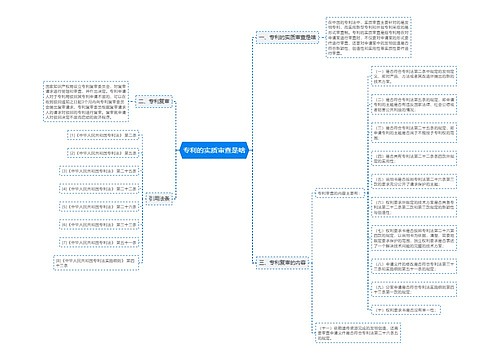Select citation [6] 专利法 第三十三条
Image resolution: width=500 pixels, height=360 pixels.
(99, 225)
